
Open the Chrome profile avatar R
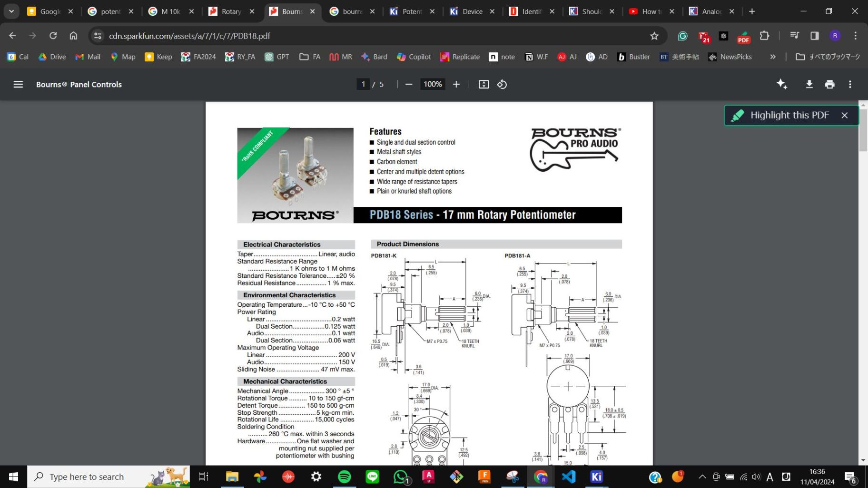click(835, 36)
